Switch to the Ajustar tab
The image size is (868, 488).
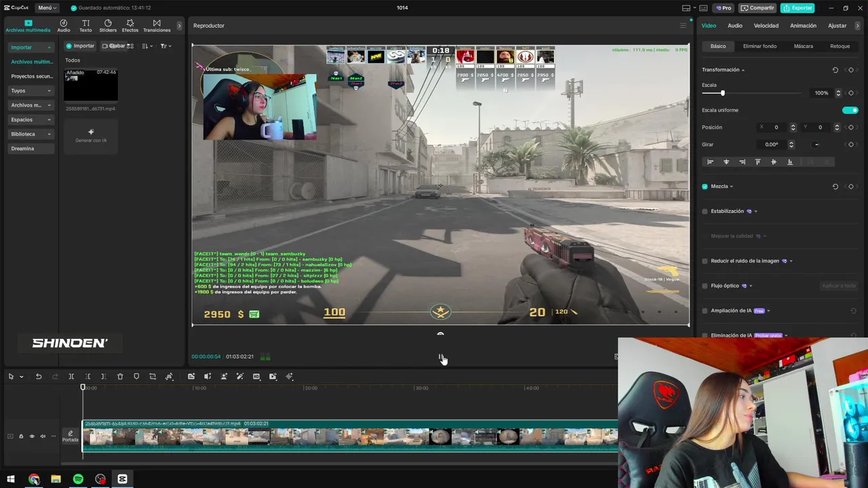tap(837, 26)
